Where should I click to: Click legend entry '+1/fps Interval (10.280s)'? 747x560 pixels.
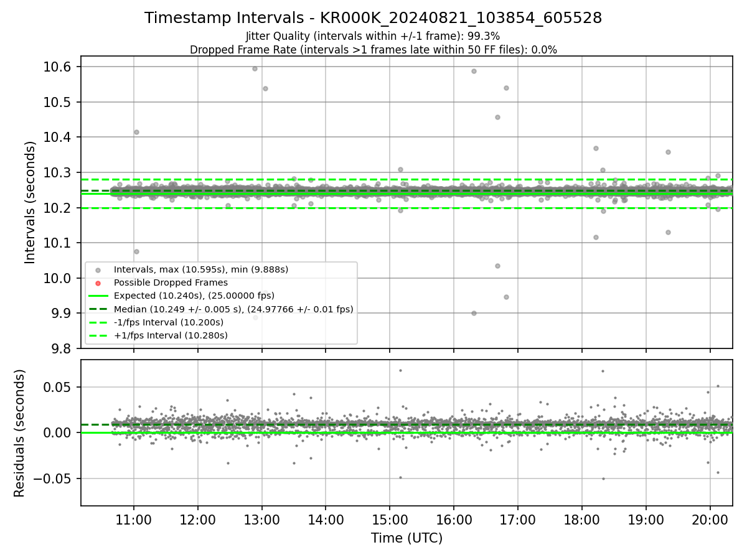click(171, 335)
